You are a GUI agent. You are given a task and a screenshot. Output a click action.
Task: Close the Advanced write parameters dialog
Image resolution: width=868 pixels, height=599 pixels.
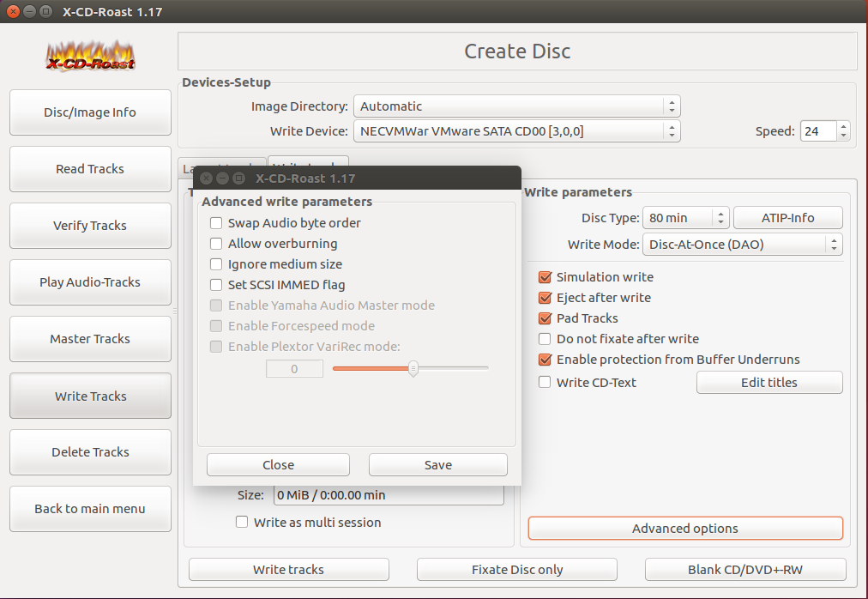[x=278, y=465]
